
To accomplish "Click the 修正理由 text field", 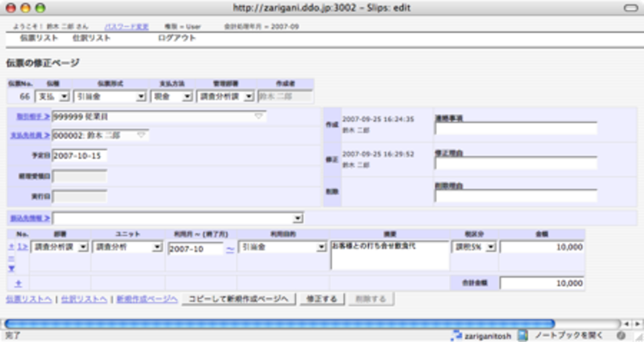I will tap(516, 163).
